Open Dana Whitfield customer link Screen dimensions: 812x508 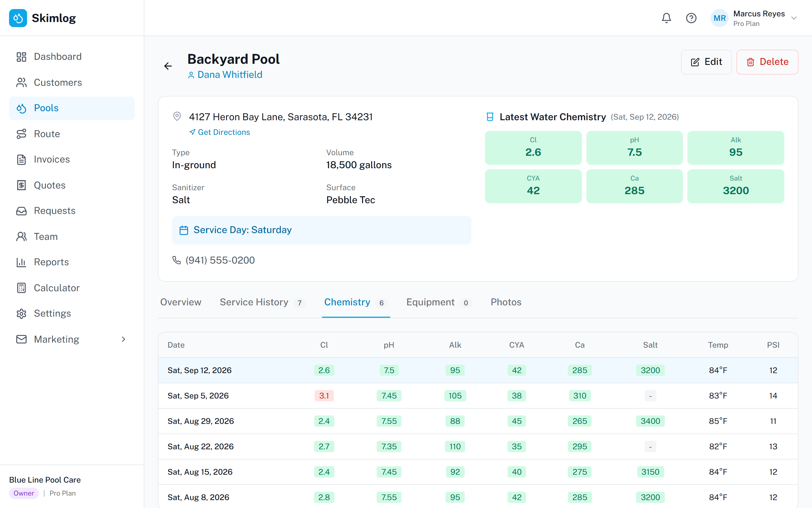click(x=225, y=75)
